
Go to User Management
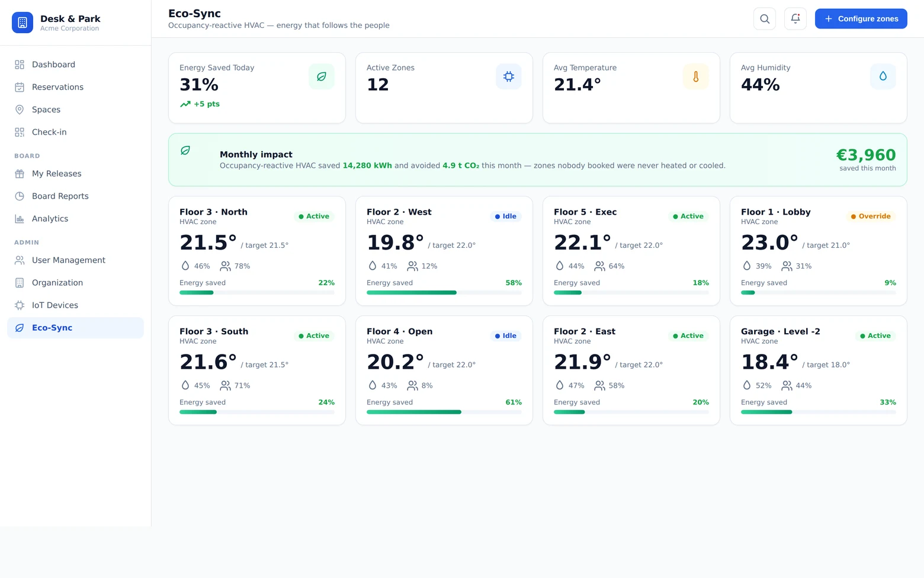pos(75,260)
